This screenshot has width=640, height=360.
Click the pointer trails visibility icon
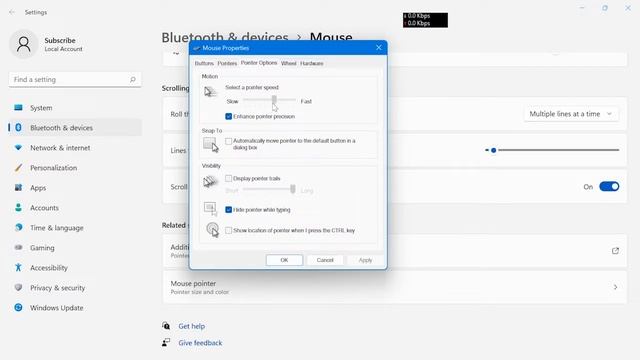pos(210,182)
